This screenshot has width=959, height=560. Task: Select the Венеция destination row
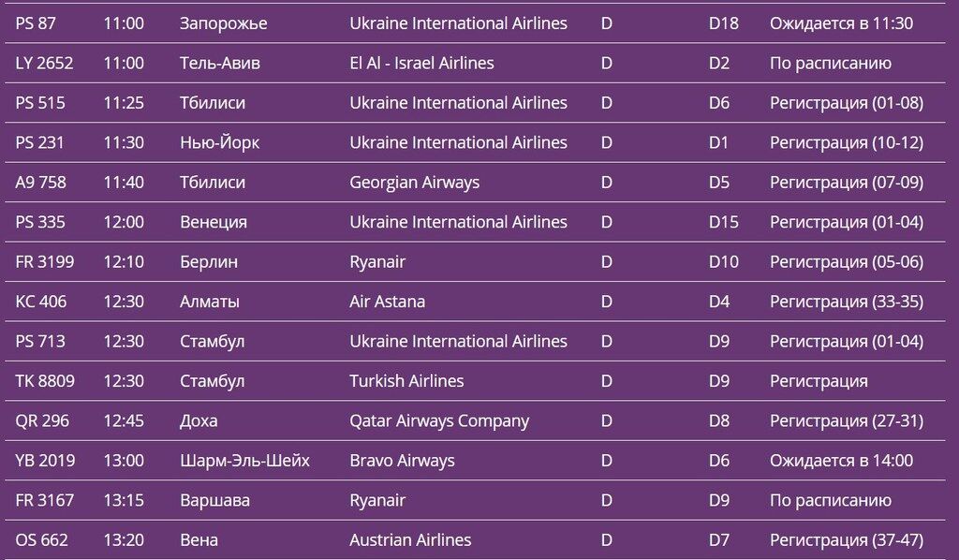(x=213, y=222)
